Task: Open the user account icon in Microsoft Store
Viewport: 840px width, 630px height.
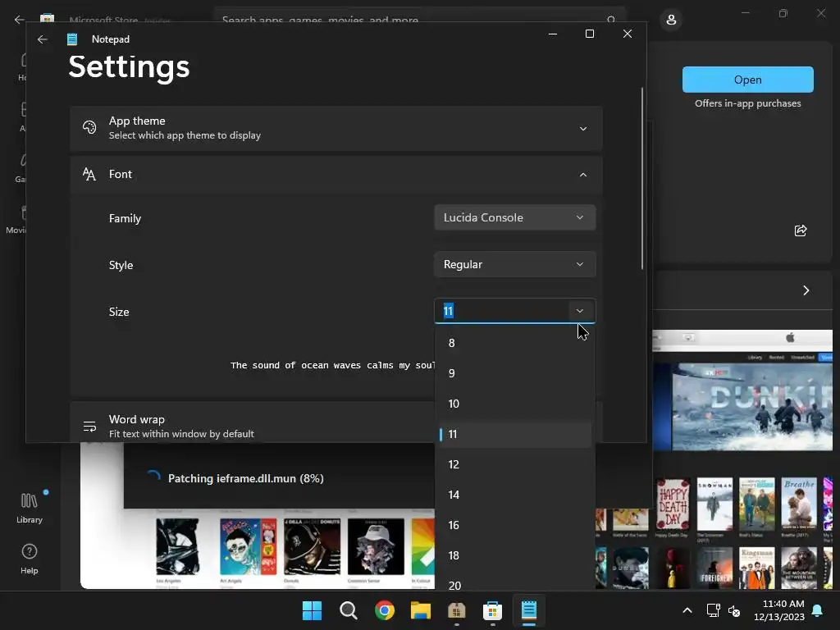Action: (671, 21)
